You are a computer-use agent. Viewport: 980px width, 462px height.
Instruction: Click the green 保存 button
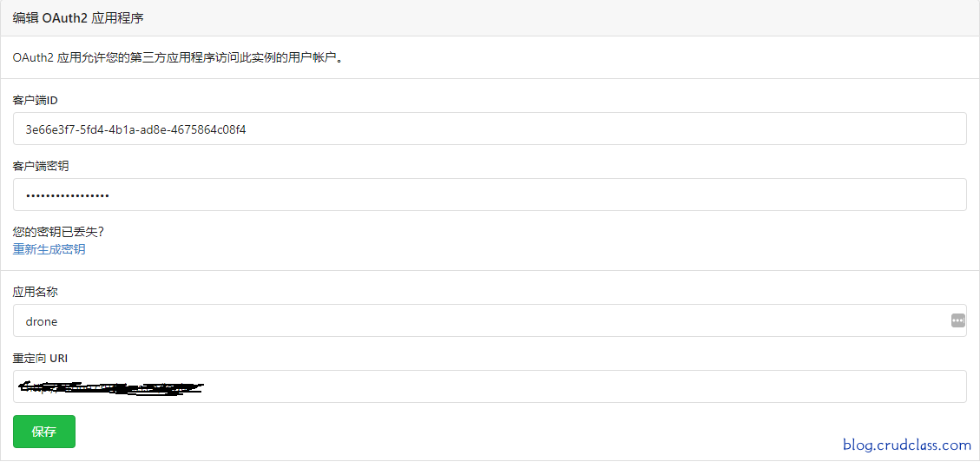(x=44, y=432)
